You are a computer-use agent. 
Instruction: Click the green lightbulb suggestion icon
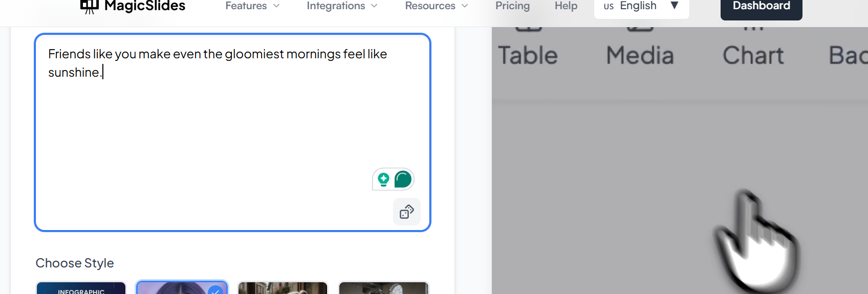(x=383, y=179)
